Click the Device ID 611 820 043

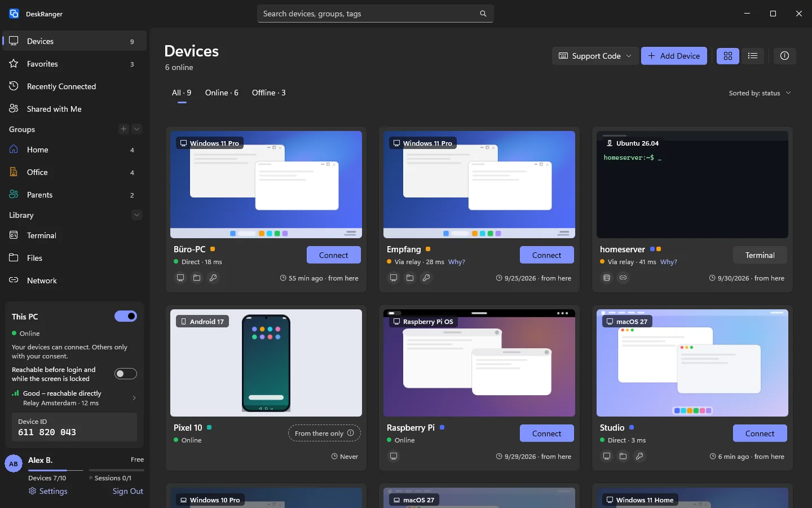coord(74,427)
